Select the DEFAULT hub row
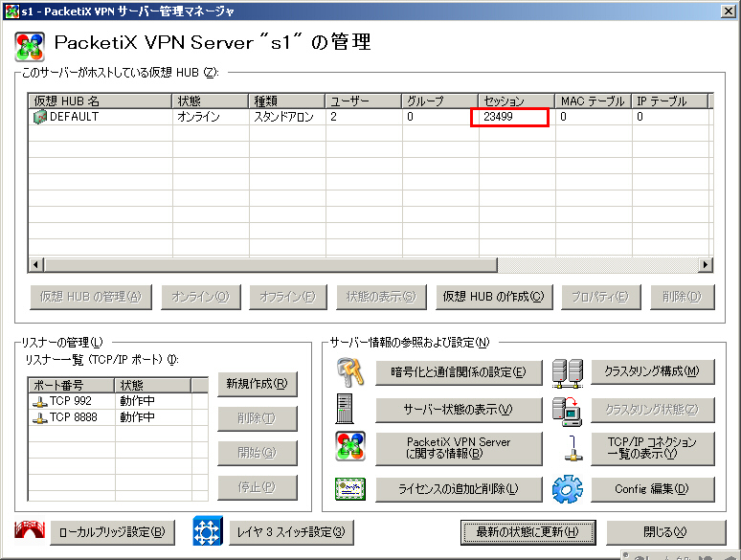The image size is (741, 560). tap(370, 117)
